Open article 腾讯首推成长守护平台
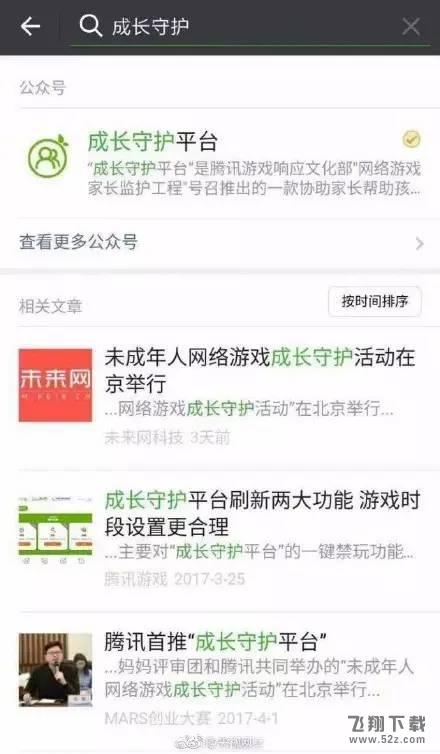Image resolution: width=440 pixels, height=754 pixels. (216, 641)
